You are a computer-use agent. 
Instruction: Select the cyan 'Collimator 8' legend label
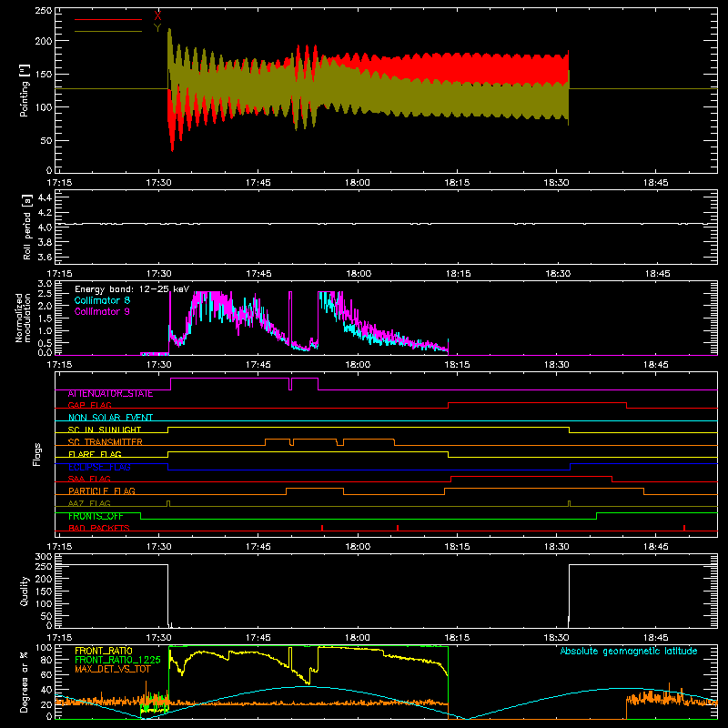click(102, 300)
